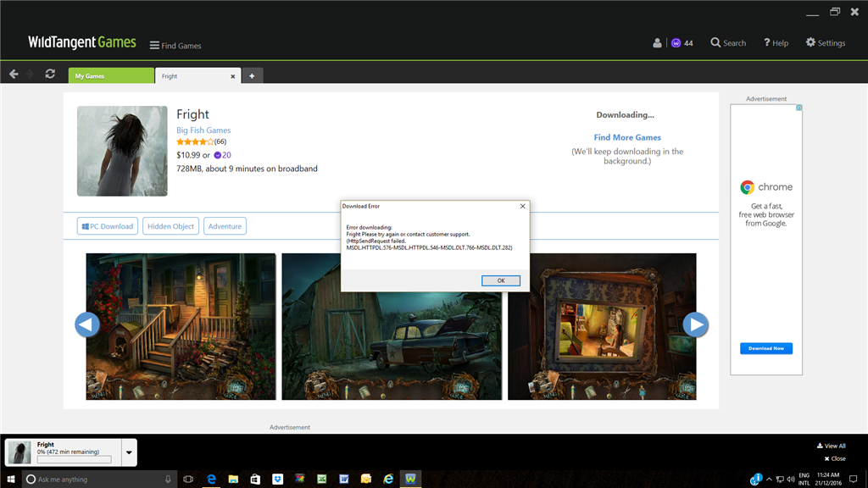Viewport: 868px width, 488px height.
Task: View All downloads in the download tray
Action: (831, 446)
